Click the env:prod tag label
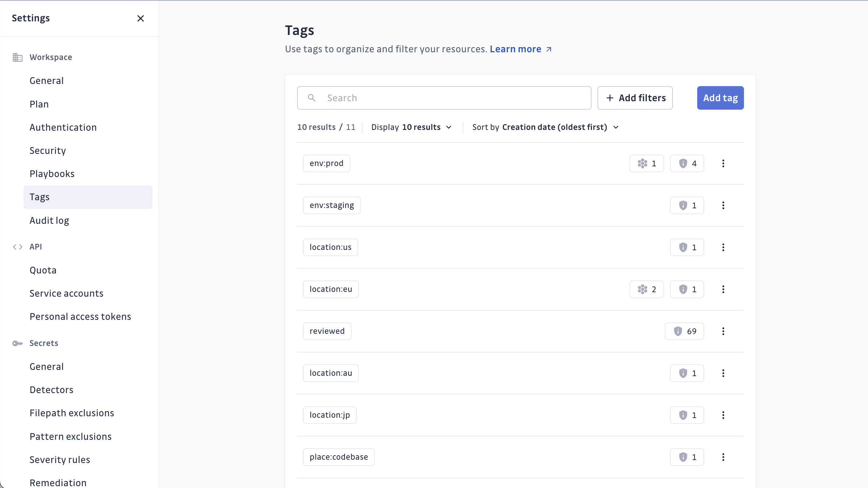868x488 pixels. click(326, 163)
